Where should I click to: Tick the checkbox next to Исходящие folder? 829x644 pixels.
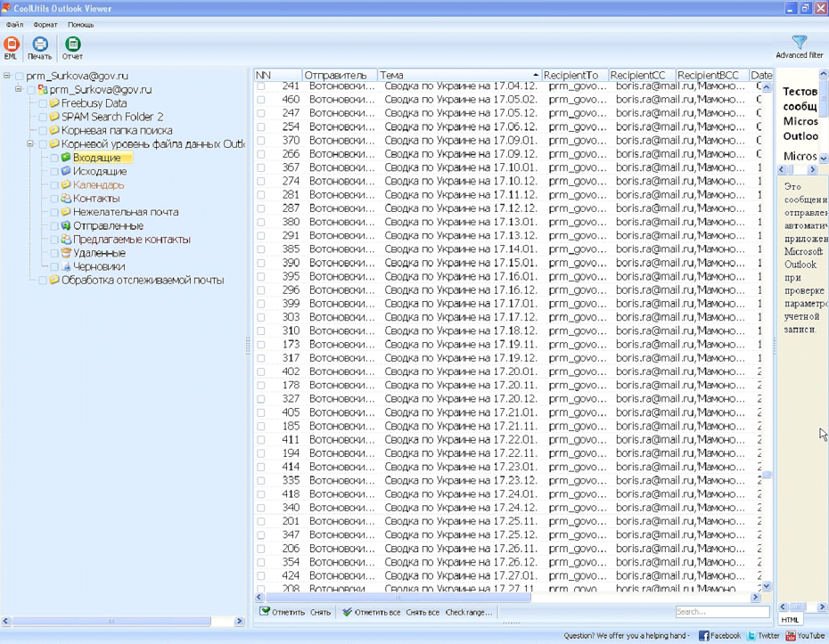point(54,171)
